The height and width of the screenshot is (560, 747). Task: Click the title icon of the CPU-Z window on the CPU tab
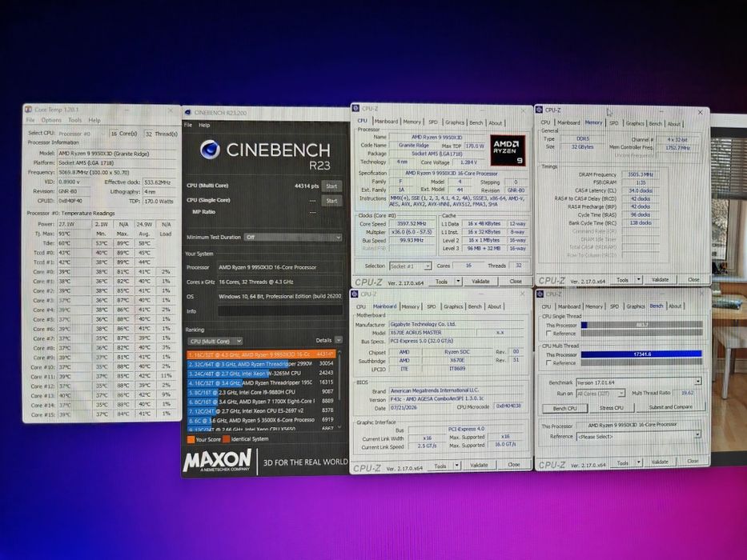[x=355, y=109]
